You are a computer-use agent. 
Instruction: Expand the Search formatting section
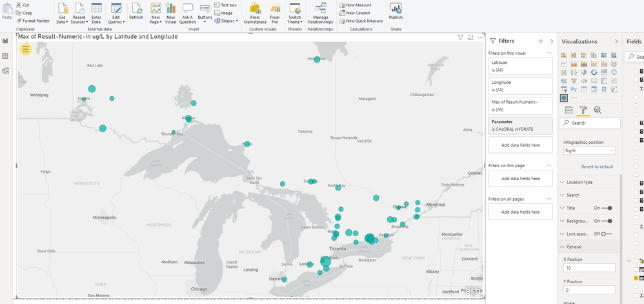(589, 195)
